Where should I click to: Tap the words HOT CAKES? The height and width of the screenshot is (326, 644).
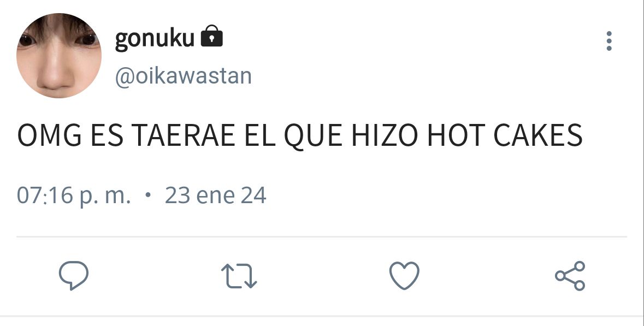coord(505,135)
